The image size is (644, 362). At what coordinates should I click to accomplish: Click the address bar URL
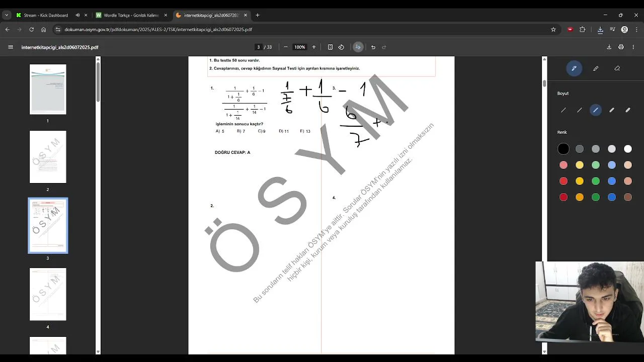158,30
